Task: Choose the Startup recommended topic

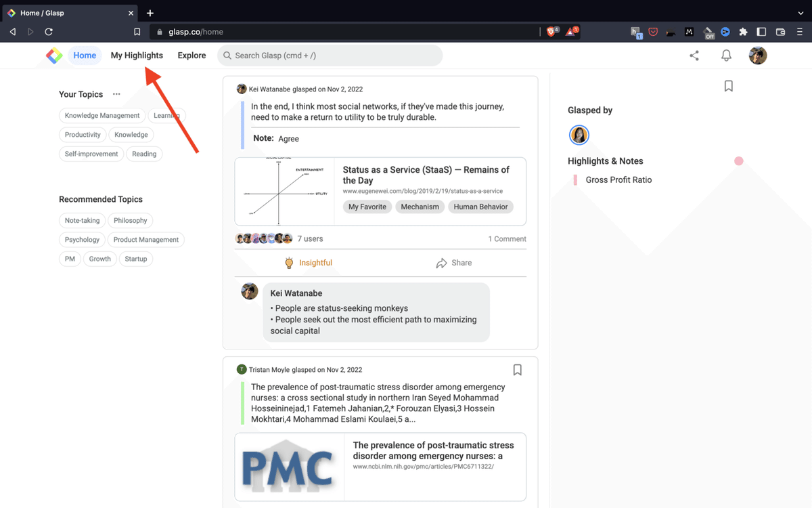Action: (x=136, y=259)
